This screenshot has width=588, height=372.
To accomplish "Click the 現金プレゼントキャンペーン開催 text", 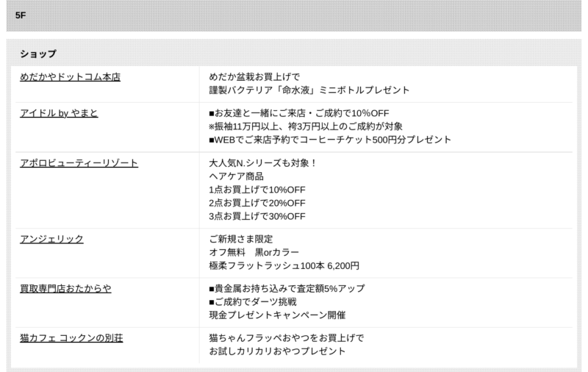I will point(277,314).
